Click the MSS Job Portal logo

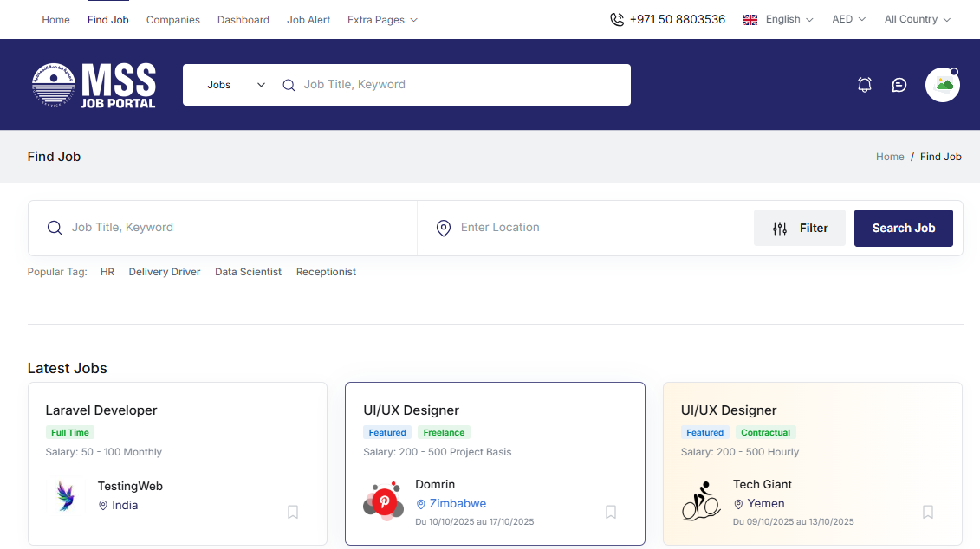pos(94,85)
